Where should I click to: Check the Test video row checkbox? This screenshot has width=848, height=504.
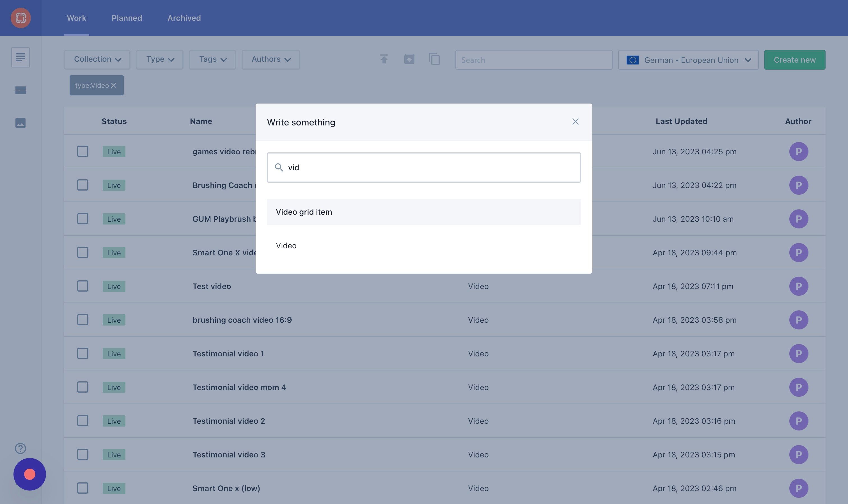point(82,286)
